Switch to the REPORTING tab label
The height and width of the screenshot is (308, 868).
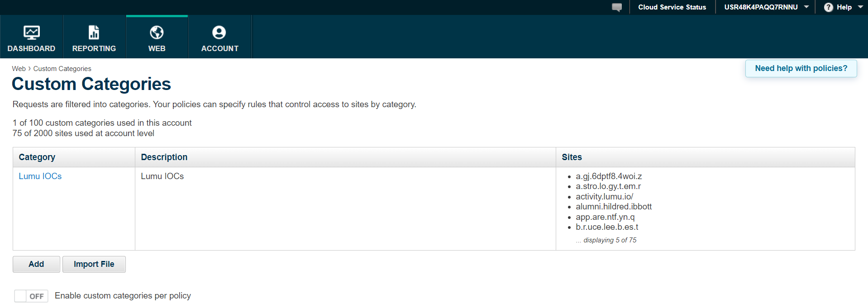[94, 48]
